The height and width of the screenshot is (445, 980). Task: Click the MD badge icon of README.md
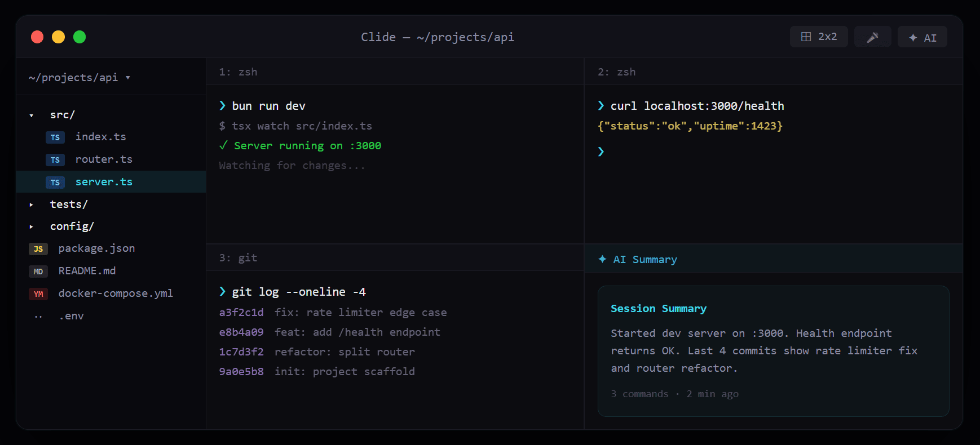pyautogui.click(x=38, y=272)
